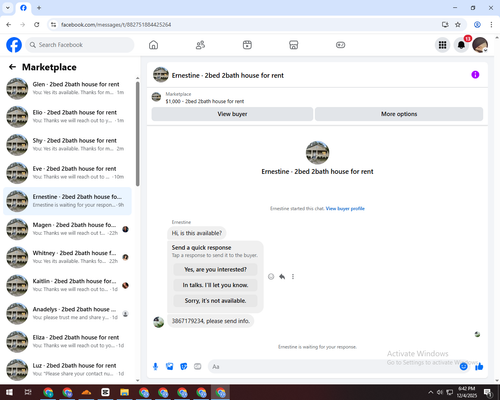Open more options dots beside message
Screen dimensions: 500x400
click(293, 276)
